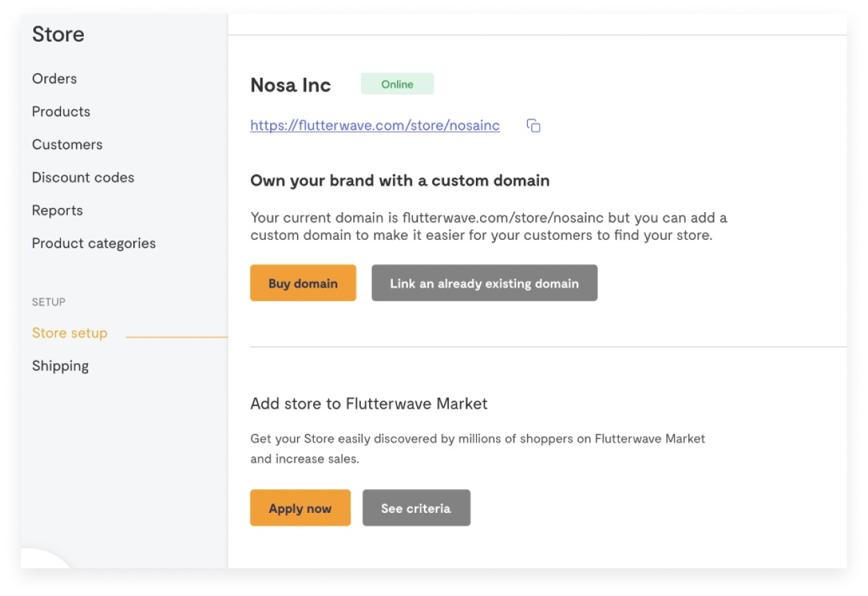Click Link an already existing domain
868x596 pixels.
click(x=484, y=283)
